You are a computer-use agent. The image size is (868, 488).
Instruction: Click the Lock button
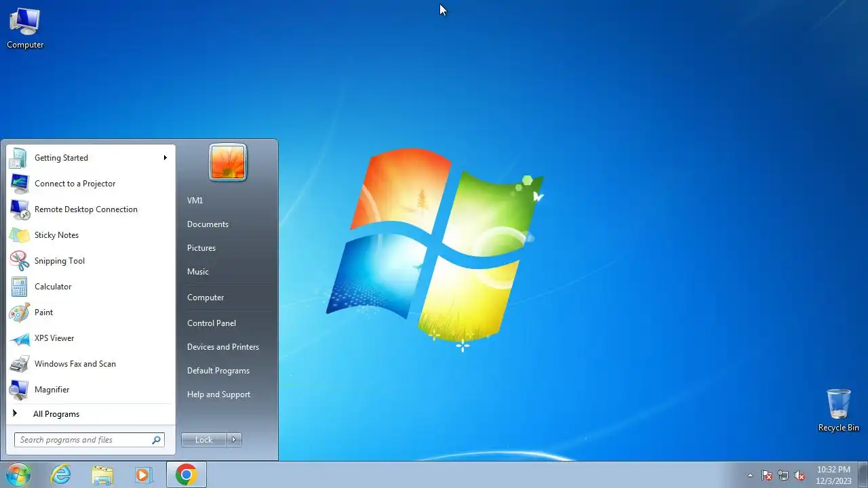[204, 440]
